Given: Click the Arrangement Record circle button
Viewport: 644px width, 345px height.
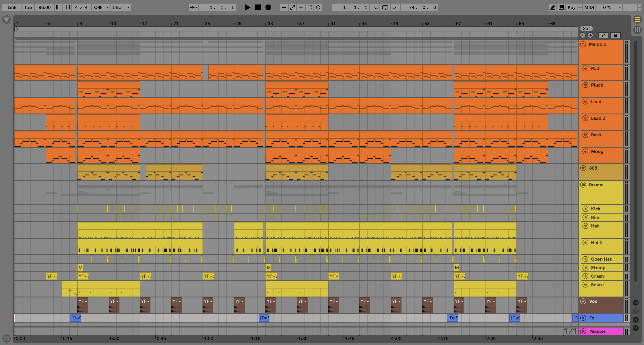Looking at the screenshot, I should pyautogui.click(x=268, y=7).
